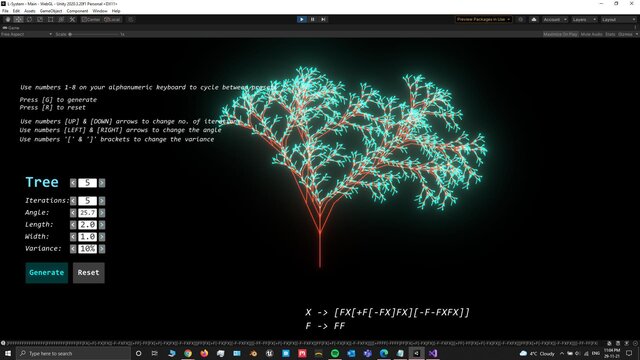Increase the Iterations value
The width and height of the screenshot is (640, 360).
click(102, 201)
